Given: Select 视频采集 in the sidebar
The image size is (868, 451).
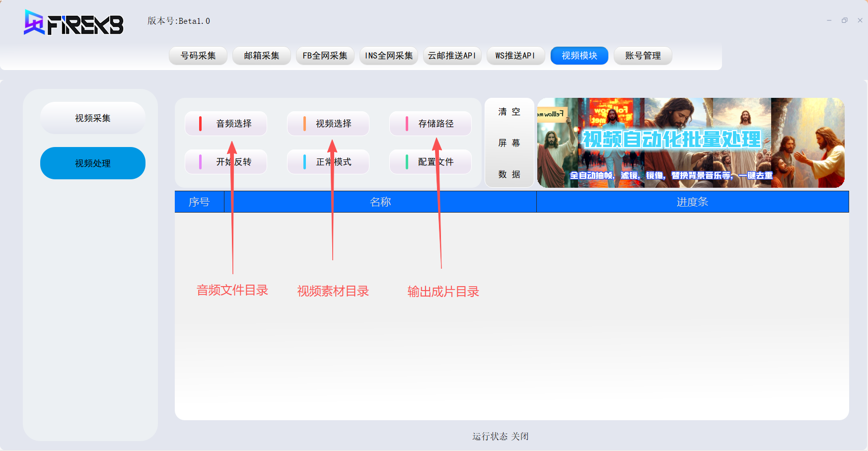Looking at the screenshot, I should tap(93, 118).
